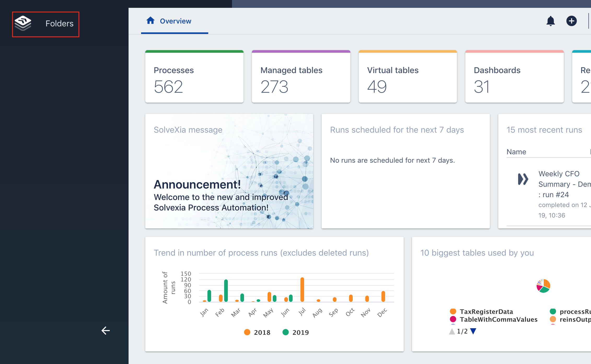Click the home icon in Overview tab
Image resolution: width=591 pixels, height=364 pixels.
click(150, 21)
